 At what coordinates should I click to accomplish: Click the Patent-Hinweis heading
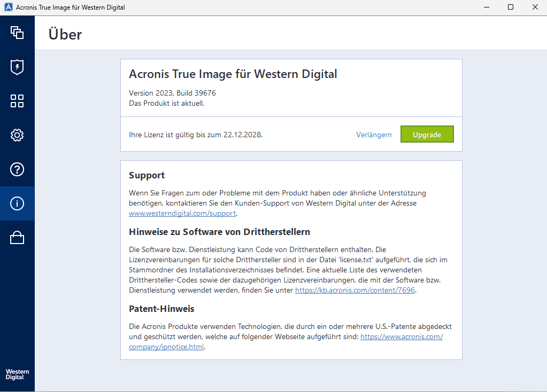click(161, 309)
